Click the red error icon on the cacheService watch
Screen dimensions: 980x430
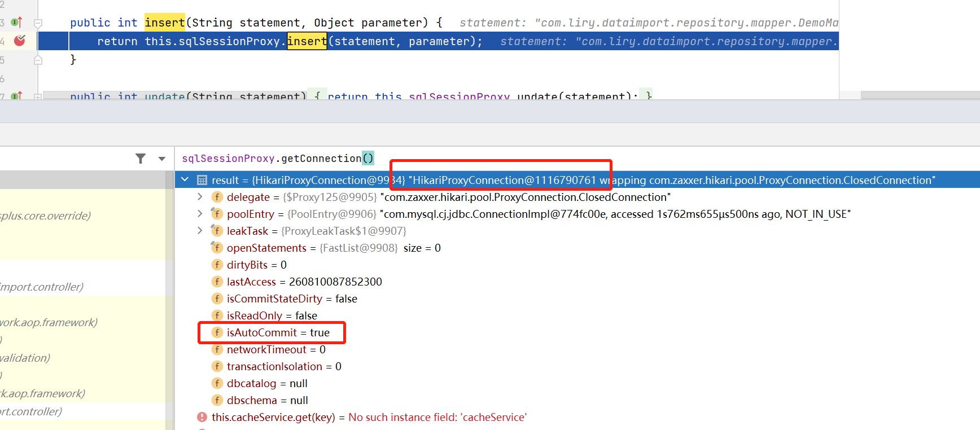pyautogui.click(x=202, y=417)
